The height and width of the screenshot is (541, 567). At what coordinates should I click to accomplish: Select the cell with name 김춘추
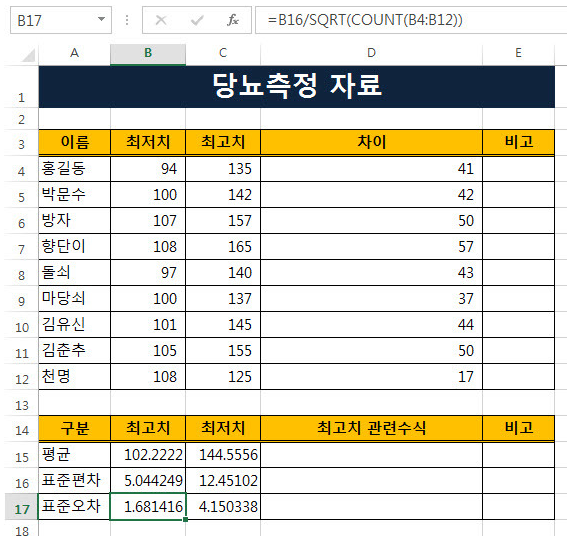(x=74, y=351)
